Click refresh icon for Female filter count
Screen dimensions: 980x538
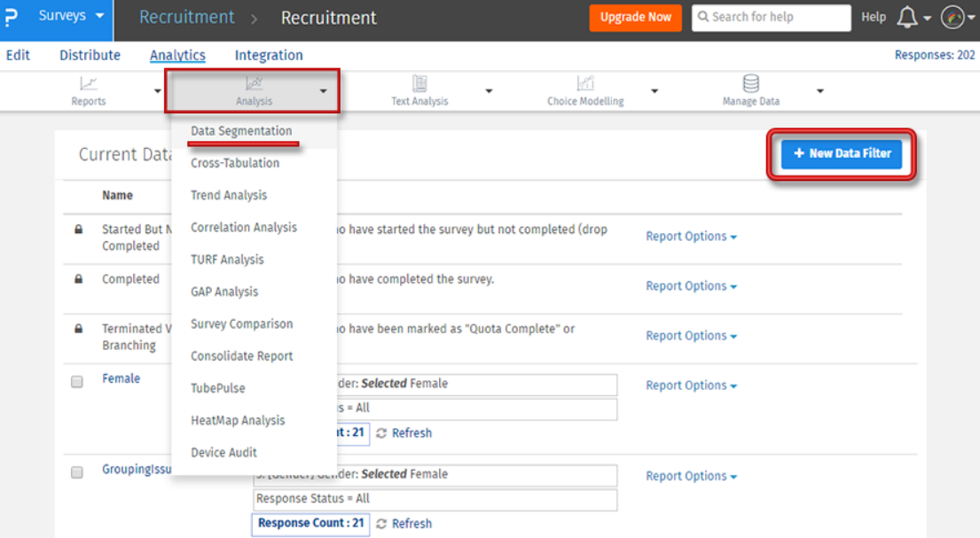[x=381, y=433]
